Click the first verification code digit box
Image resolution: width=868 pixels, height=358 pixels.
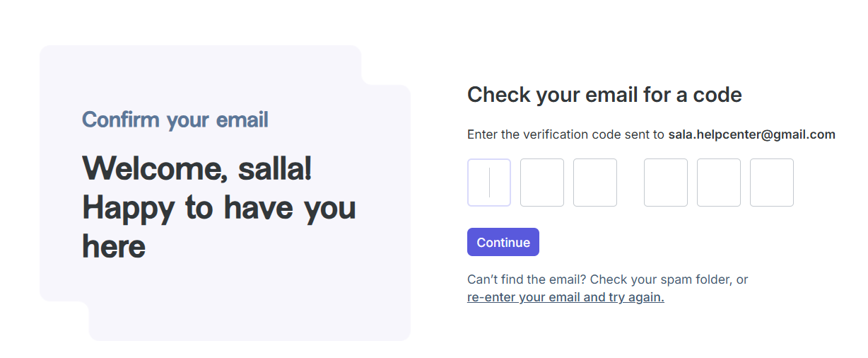click(489, 183)
